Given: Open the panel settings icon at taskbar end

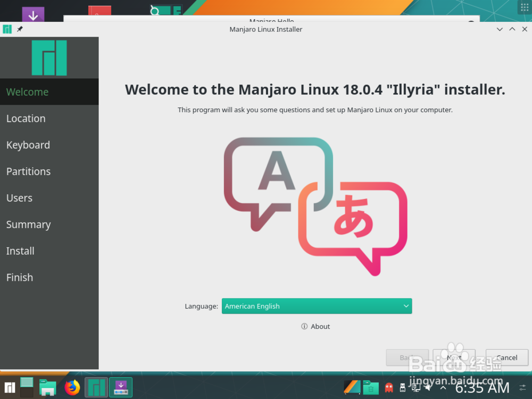Looking at the screenshot, I should pyautogui.click(x=522, y=387).
